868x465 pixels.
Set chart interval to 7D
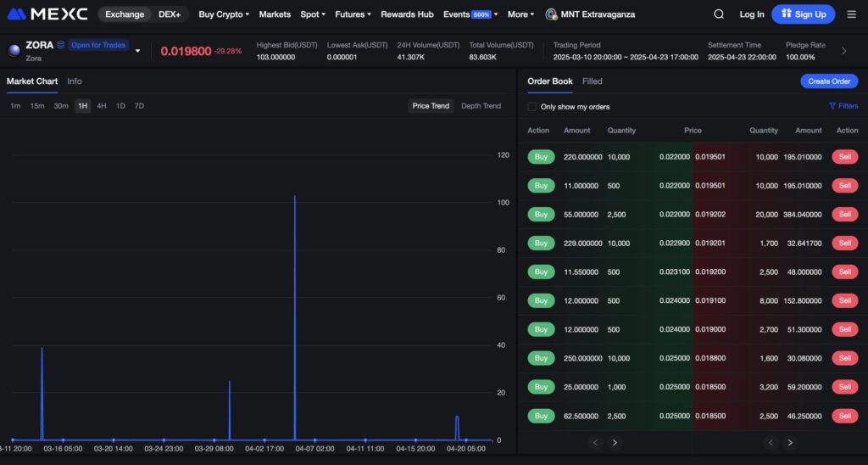point(139,106)
